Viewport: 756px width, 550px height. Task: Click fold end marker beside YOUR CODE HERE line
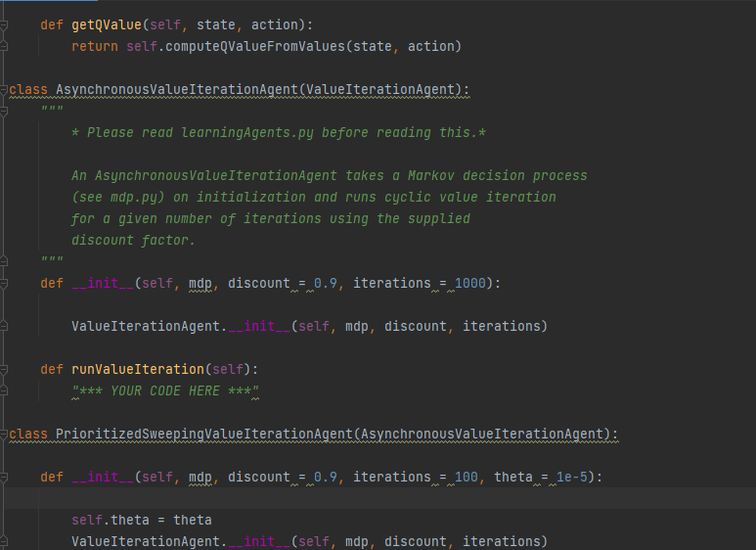[x=4, y=390]
